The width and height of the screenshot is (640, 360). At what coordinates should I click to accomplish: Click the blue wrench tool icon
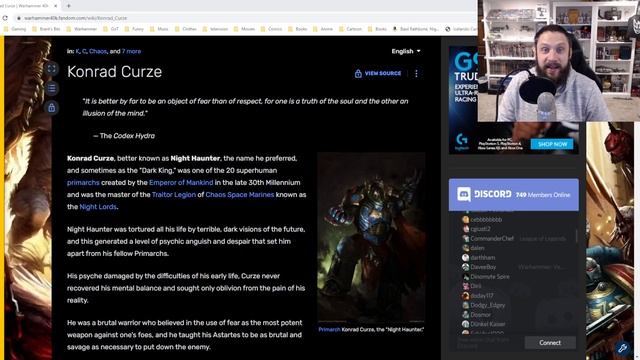click(x=622, y=347)
